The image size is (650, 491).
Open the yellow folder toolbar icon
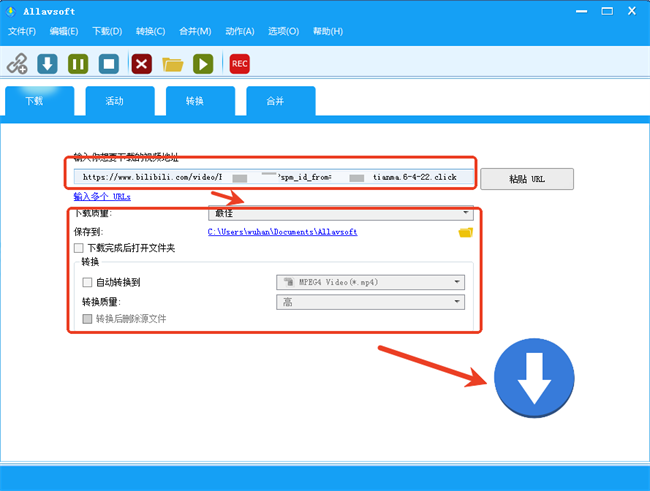pos(173,64)
